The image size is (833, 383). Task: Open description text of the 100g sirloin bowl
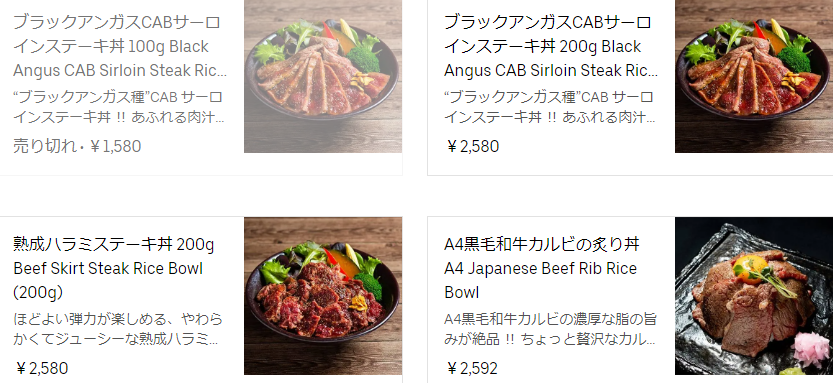(119, 107)
